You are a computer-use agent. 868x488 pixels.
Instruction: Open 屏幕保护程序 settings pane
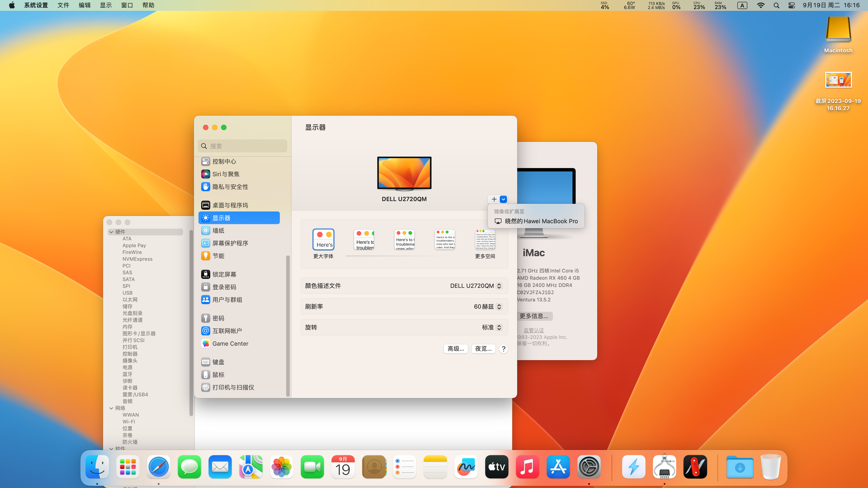tap(230, 243)
